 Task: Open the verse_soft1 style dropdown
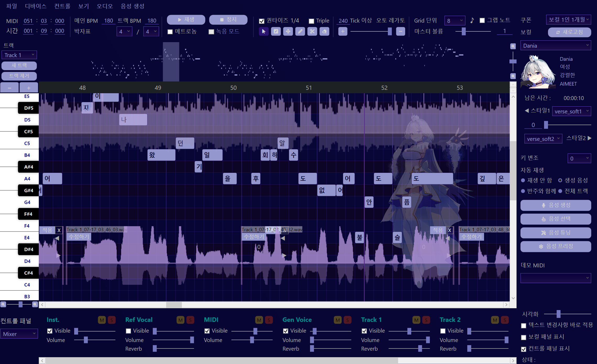click(x=572, y=111)
